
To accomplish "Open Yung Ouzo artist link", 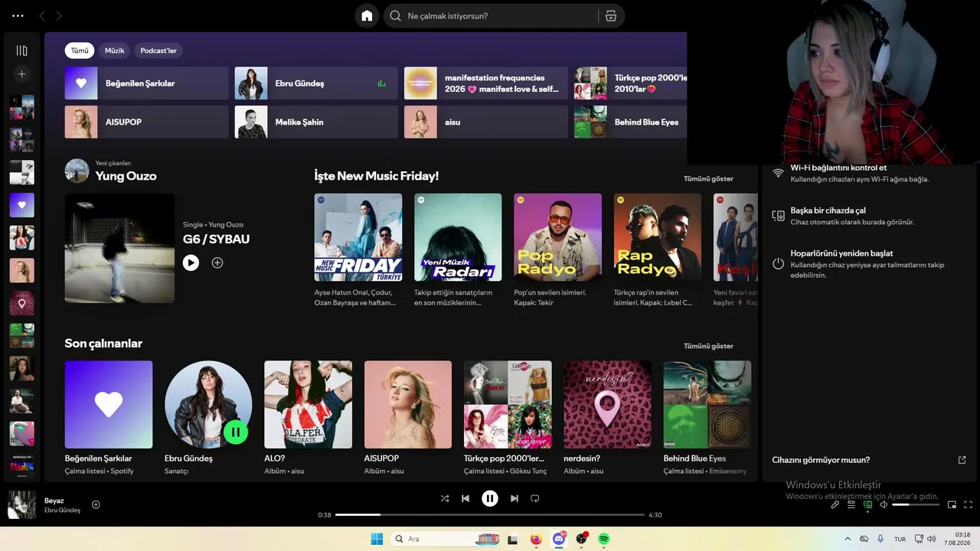I will coord(126,176).
